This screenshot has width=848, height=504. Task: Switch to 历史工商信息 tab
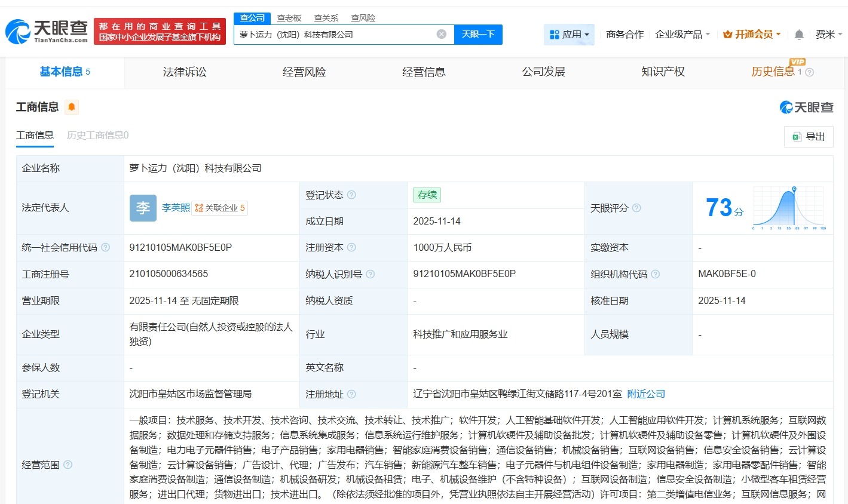(x=97, y=135)
